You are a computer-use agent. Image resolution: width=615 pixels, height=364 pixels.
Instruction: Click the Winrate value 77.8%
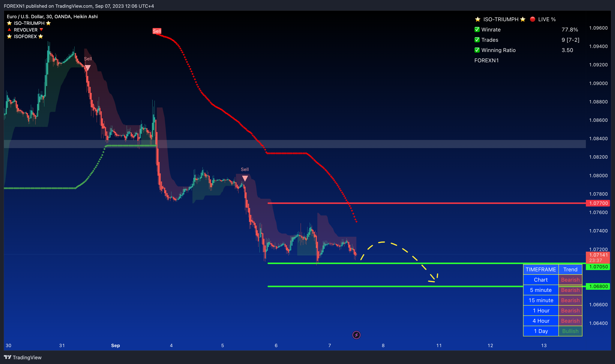point(570,30)
